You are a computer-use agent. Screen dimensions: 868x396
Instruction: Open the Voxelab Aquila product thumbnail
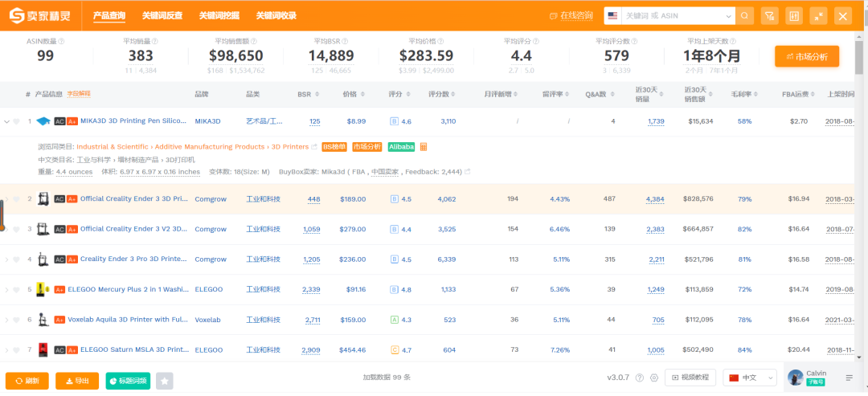click(42, 320)
